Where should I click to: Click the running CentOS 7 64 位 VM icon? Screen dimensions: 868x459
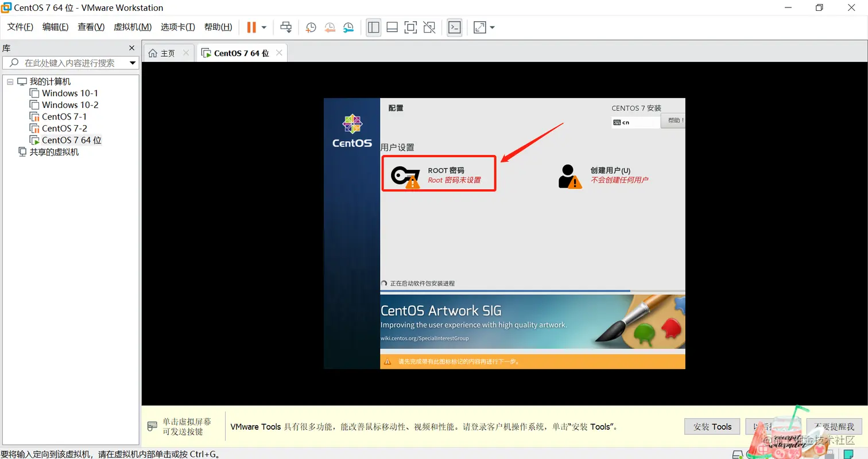tap(34, 141)
